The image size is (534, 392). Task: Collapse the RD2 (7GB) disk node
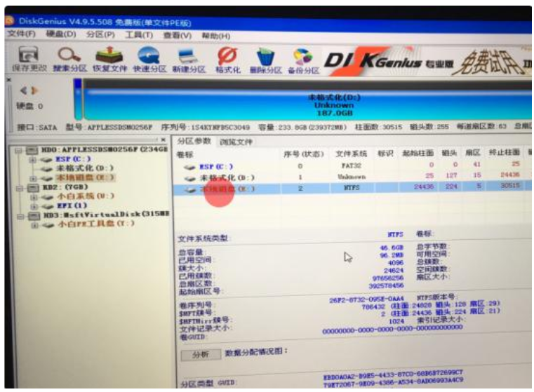pos(20,187)
